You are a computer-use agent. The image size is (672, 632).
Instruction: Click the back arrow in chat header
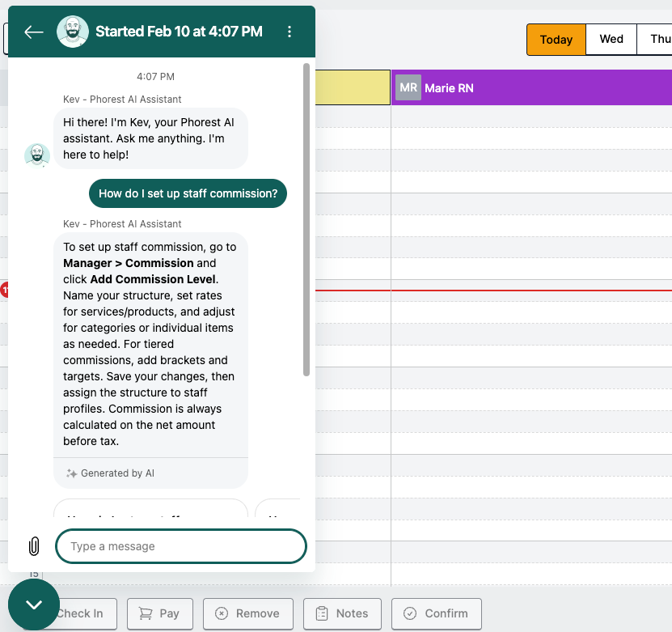(33, 32)
